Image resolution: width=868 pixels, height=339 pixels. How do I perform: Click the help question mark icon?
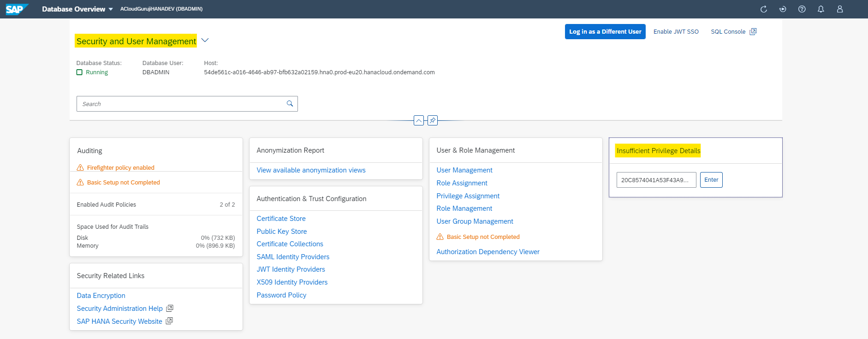coord(802,9)
